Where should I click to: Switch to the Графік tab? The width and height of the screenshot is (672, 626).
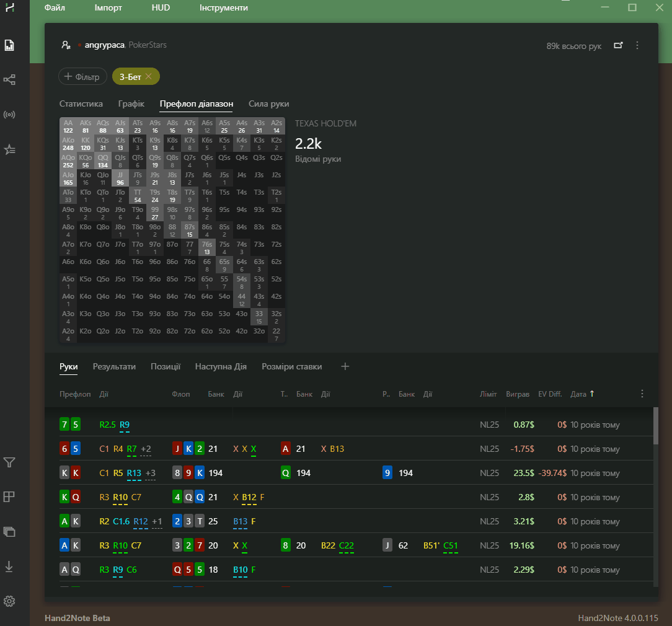click(x=131, y=104)
